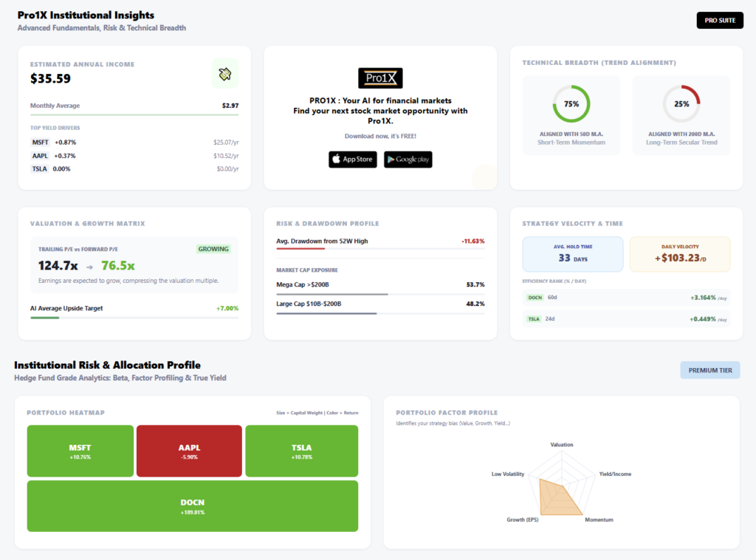Click the AI Average Upside Target progress bar
This screenshot has height=560, width=756.
134,318
